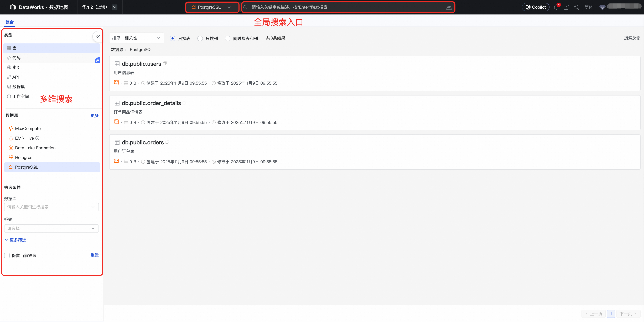Open the Copilot button
Image resolution: width=644 pixels, height=322 pixels.
[x=536, y=7]
